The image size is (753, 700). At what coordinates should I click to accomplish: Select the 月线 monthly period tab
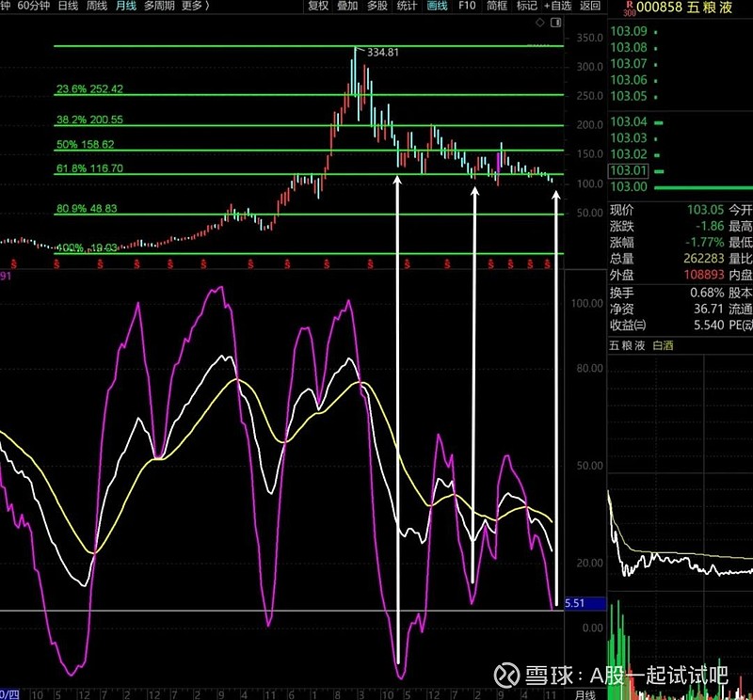126,6
